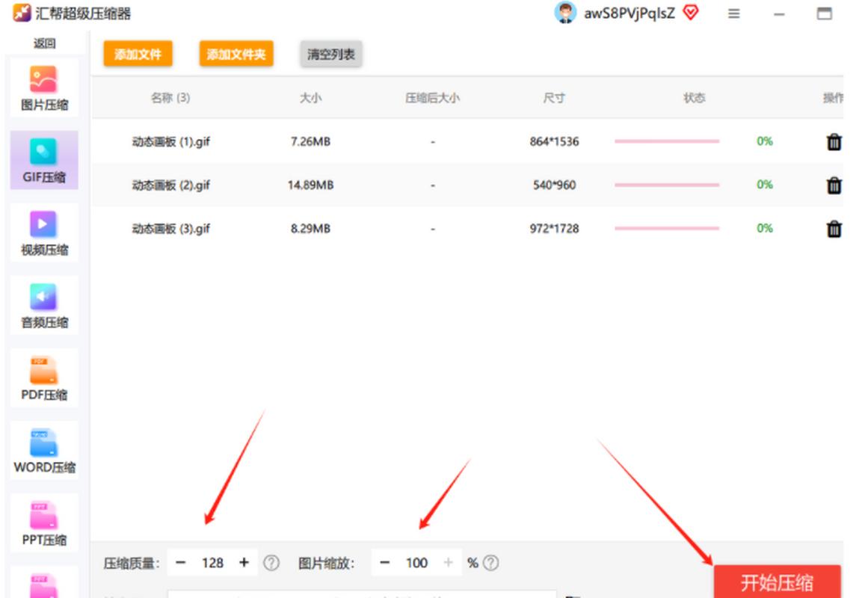The image size is (868, 598).
Task: Open the PPT压缩 tool
Action: [44, 523]
